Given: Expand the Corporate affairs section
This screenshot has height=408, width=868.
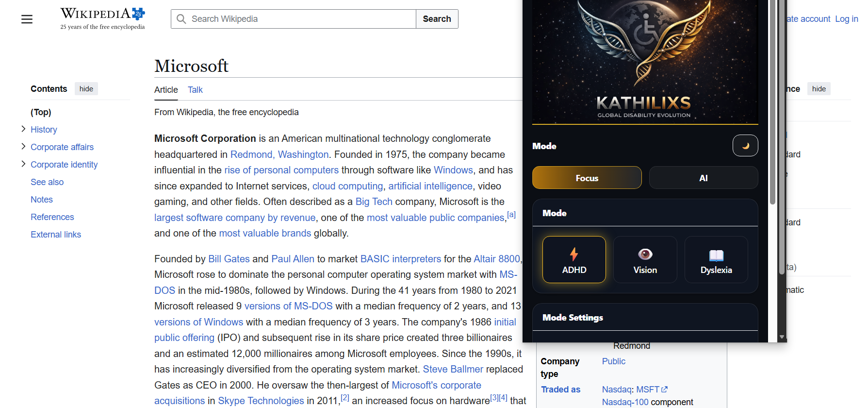Looking at the screenshot, I should [x=23, y=146].
